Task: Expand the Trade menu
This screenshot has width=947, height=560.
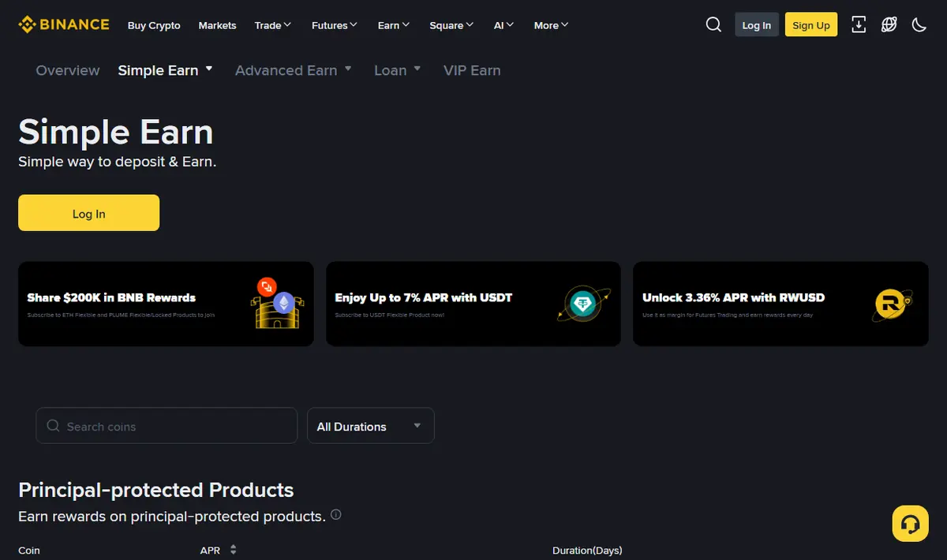Action: (273, 25)
